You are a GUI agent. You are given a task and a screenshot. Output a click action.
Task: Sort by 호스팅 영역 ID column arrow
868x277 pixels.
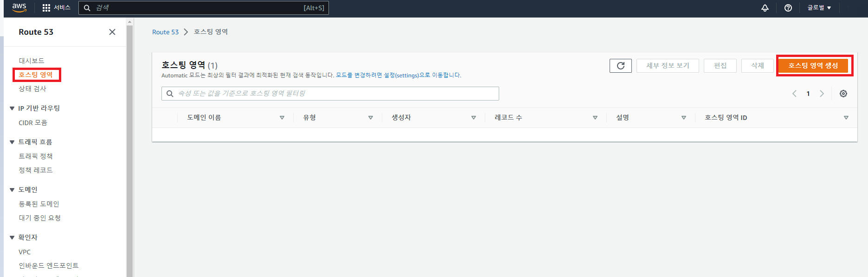point(846,118)
